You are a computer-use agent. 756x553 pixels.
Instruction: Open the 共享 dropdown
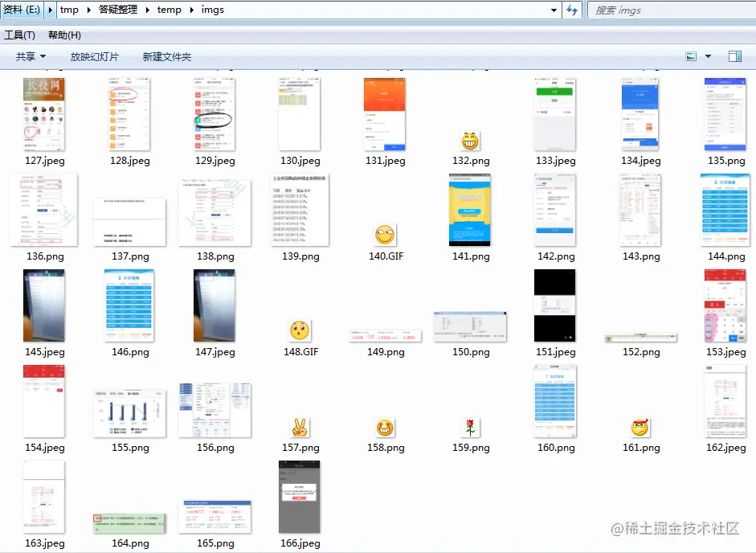31,56
